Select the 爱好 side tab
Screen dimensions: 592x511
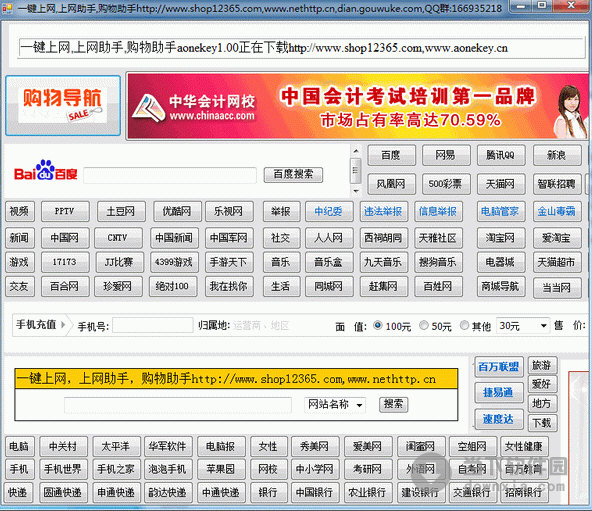point(543,384)
